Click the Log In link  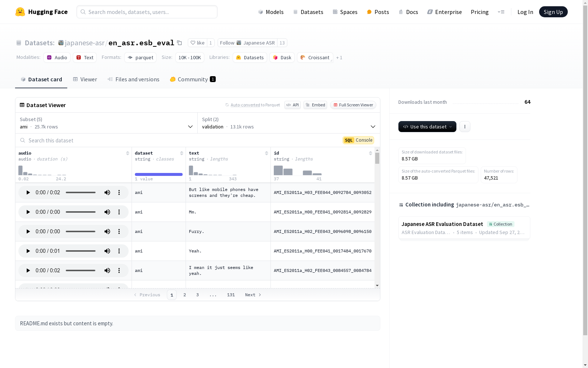[x=525, y=12]
